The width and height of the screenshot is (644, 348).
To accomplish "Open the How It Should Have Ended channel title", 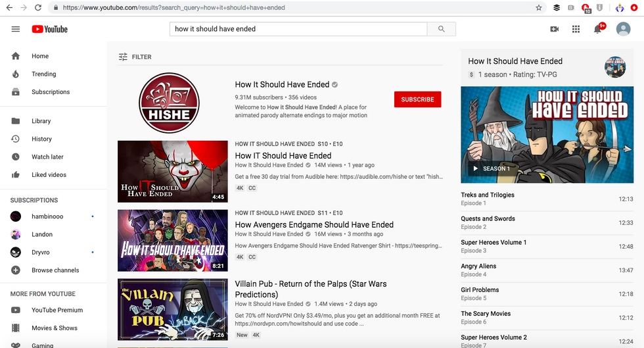I will pos(282,84).
